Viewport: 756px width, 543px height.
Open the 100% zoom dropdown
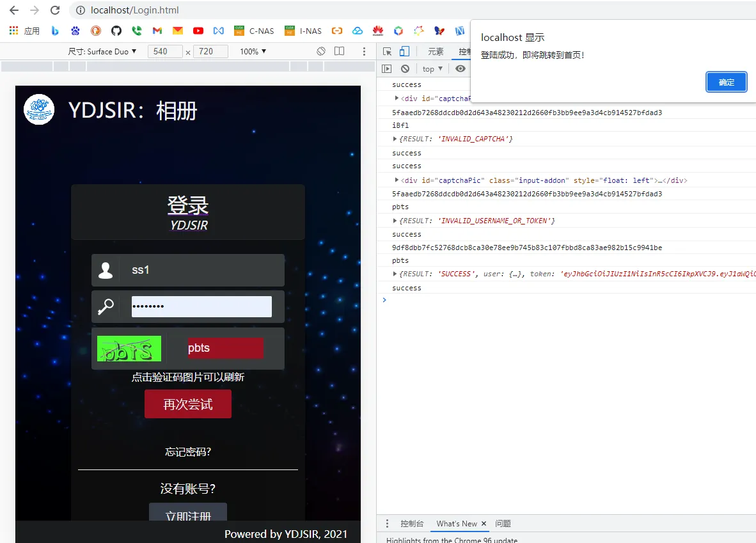(x=253, y=51)
